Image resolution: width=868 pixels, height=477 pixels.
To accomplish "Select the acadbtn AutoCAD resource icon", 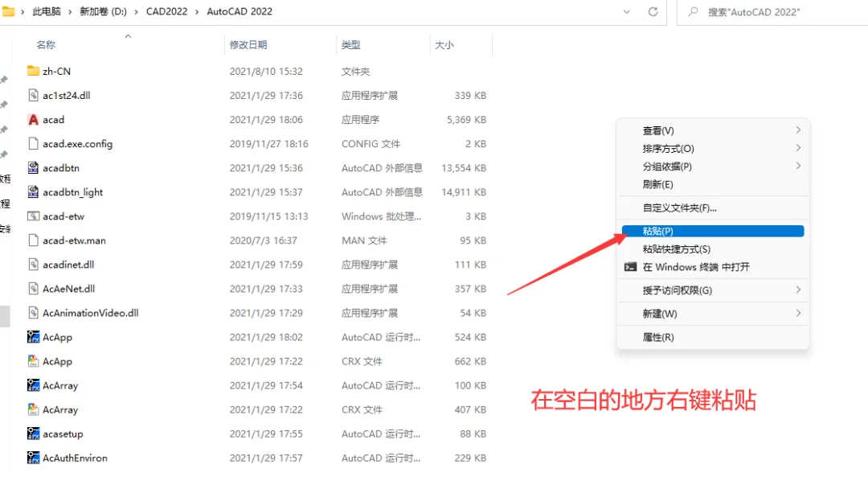I will 34,167.
